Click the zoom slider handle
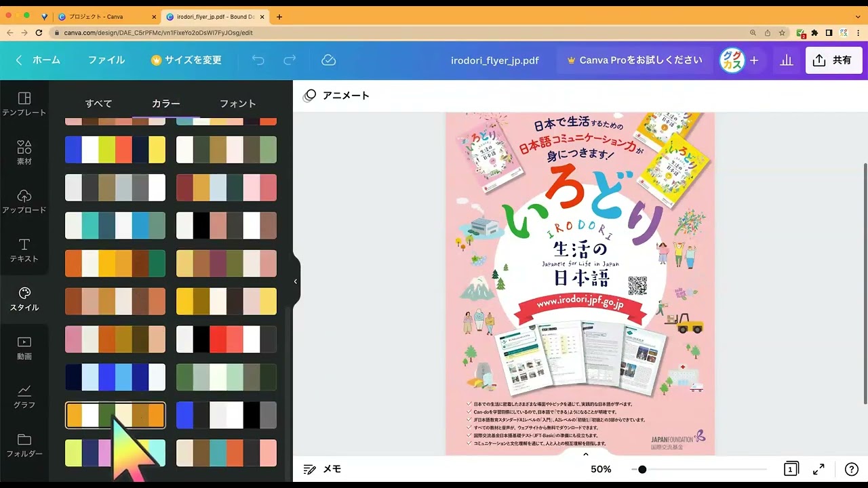This screenshot has height=488, width=868. pos(642,469)
